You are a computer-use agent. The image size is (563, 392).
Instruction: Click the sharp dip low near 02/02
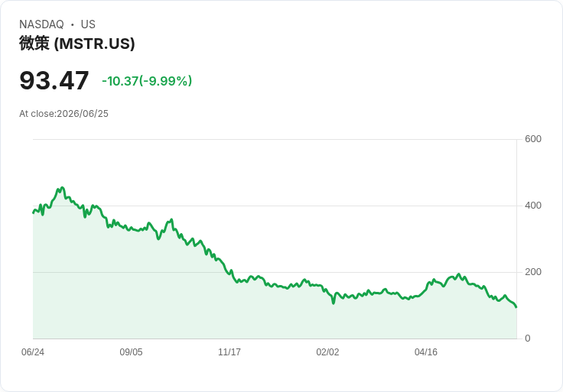pyautogui.click(x=334, y=303)
